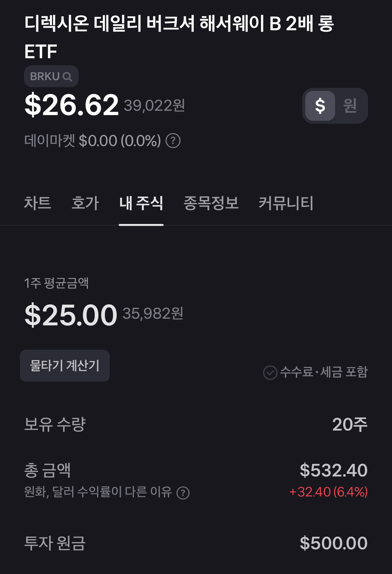Screen dimensions: 392x574
Task: Open the 물타기 계산기 button
Action: click(65, 365)
